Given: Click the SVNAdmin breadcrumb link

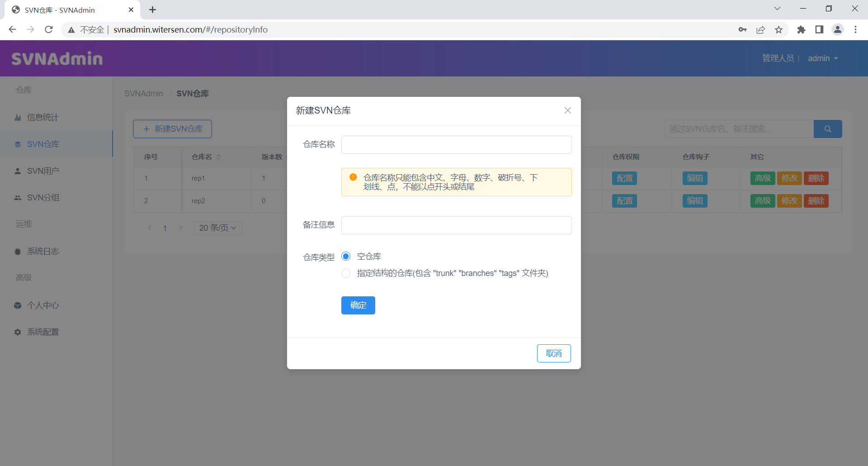Looking at the screenshot, I should pos(144,94).
